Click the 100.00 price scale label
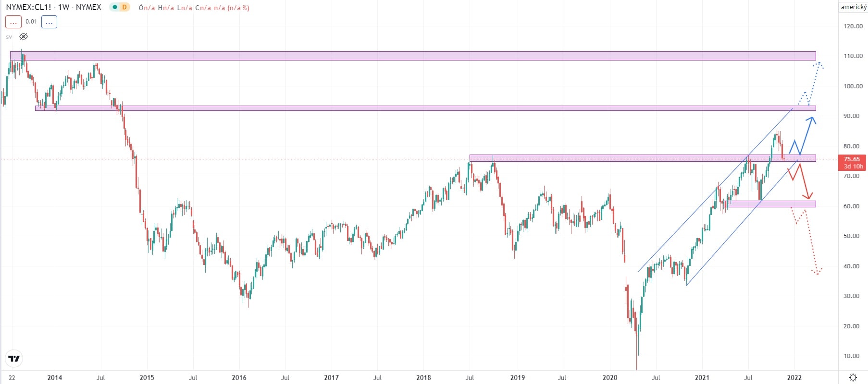 pyautogui.click(x=853, y=86)
